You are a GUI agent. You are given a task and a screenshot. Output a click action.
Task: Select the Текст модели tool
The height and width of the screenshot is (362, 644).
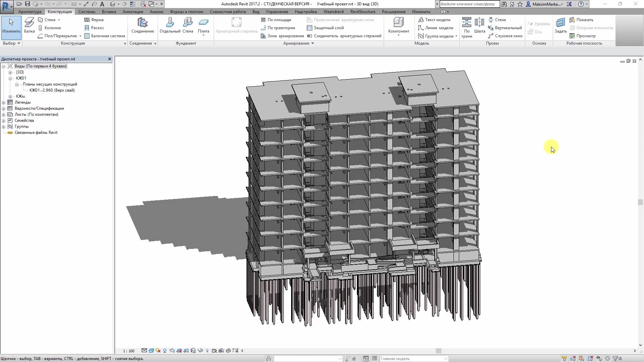tap(434, 20)
